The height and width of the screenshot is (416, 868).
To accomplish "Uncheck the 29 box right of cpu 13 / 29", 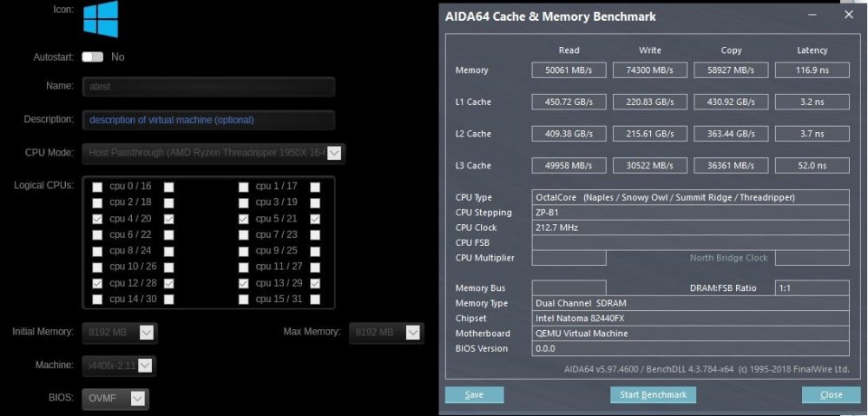I will pos(315,284).
